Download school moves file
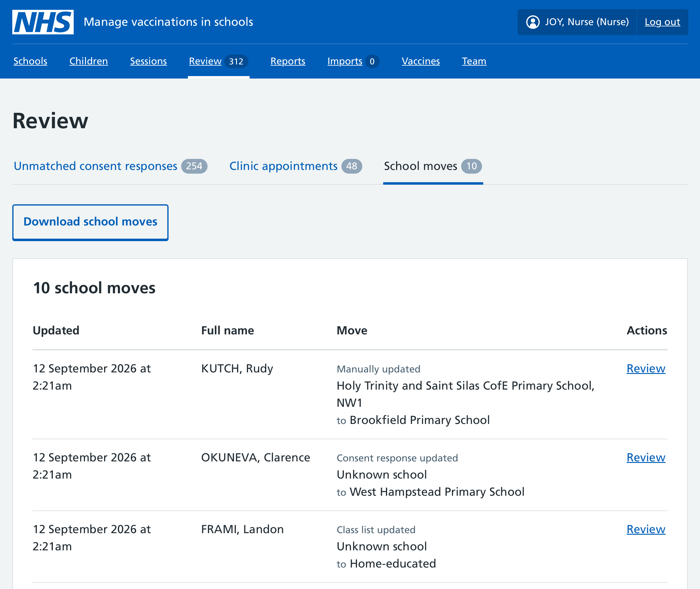This screenshot has height=589, width=700. click(90, 222)
